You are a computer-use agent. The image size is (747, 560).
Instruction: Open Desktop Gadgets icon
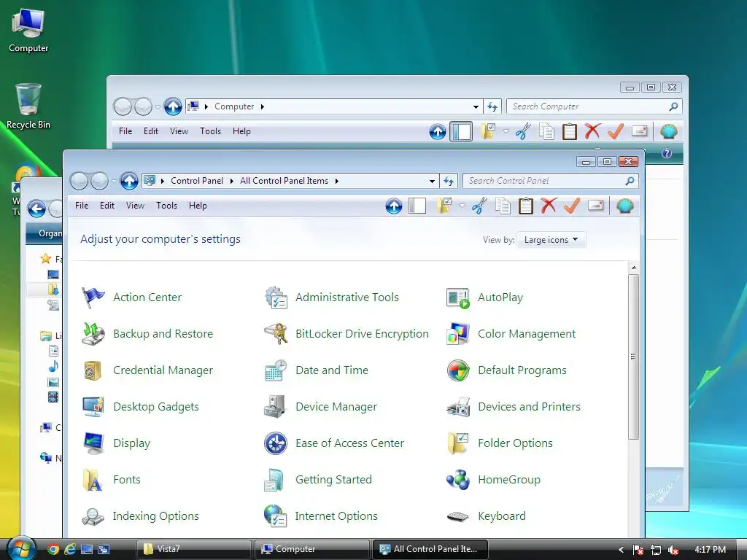coord(93,407)
